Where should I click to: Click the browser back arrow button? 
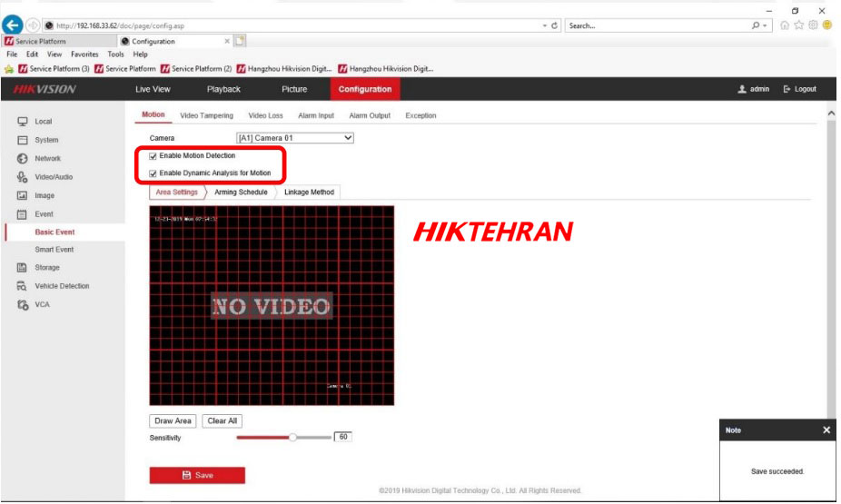(x=13, y=25)
